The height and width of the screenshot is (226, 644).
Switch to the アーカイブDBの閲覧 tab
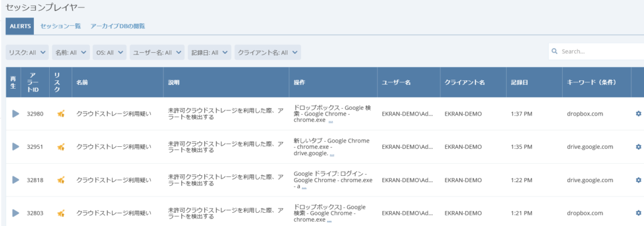[x=118, y=26]
